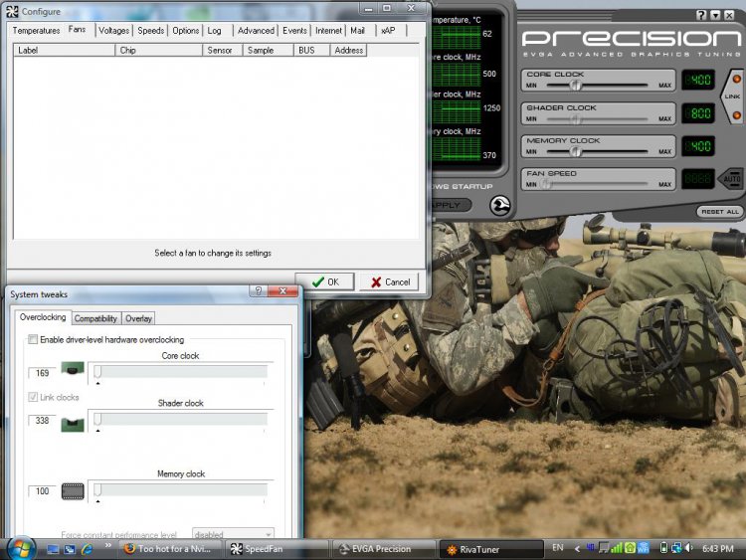This screenshot has width=746, height=560.
Task: Click the FAN SPEED slider handle
Action: [546, 184]
